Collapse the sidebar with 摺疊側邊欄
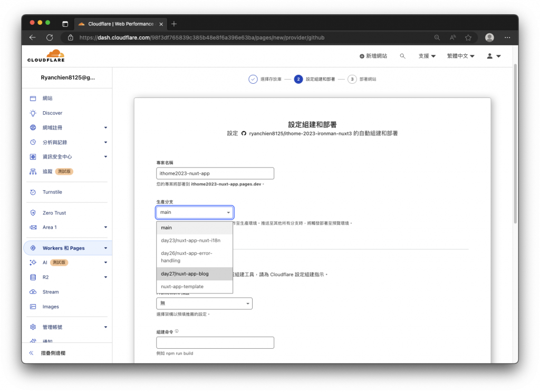Image resolution: width=540 pixels, height=392 pixels. tap(47, 353)
